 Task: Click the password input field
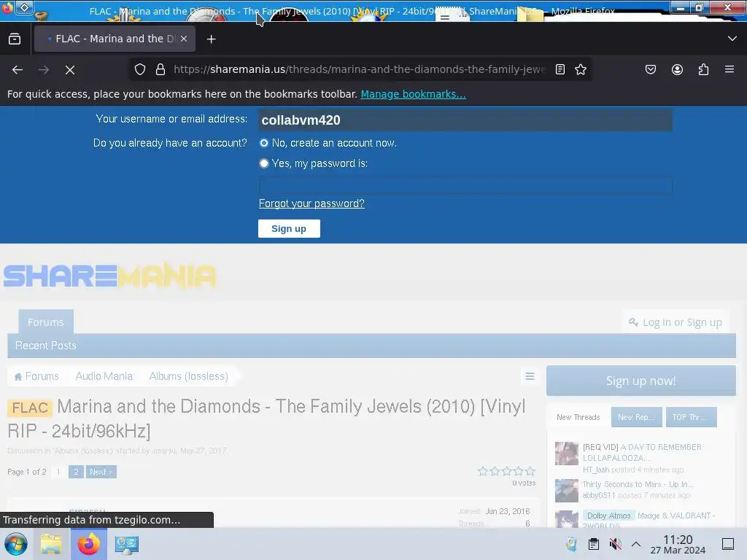click(x=465, y=185)
